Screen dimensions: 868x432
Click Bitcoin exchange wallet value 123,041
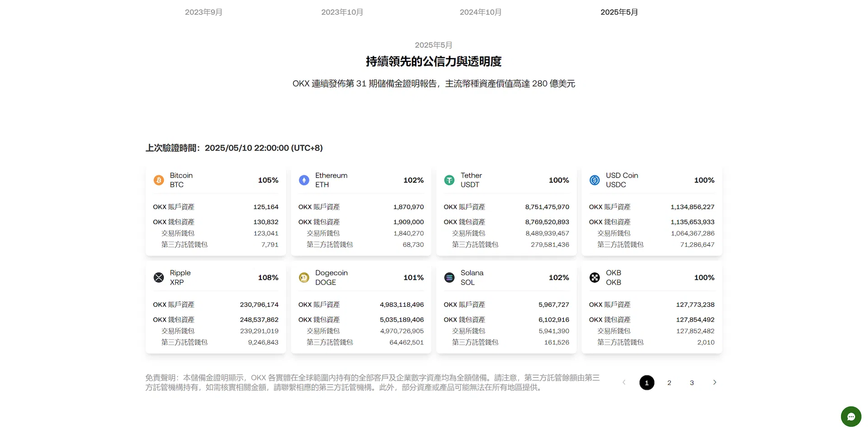[266, 233]
